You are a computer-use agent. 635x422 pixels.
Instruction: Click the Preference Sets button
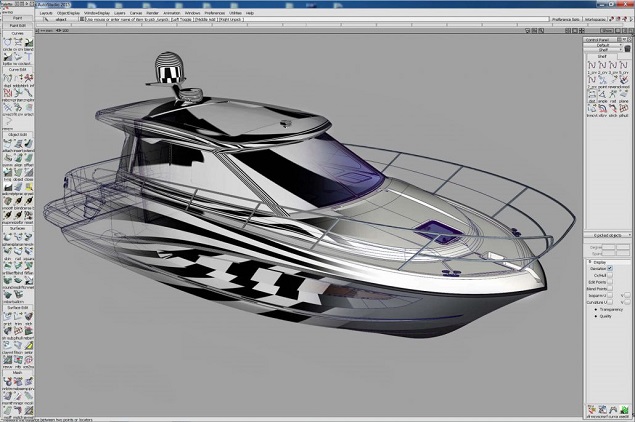(x=566, y=19)
